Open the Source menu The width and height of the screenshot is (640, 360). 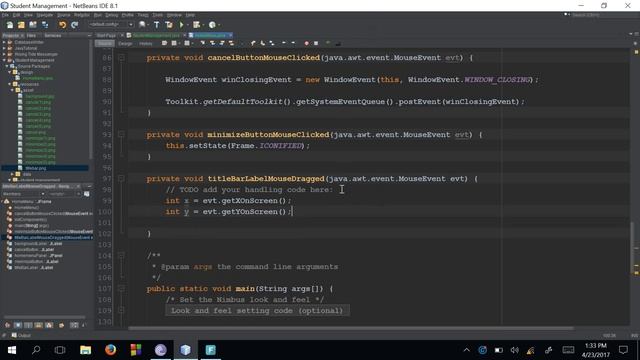click(63, 15)
